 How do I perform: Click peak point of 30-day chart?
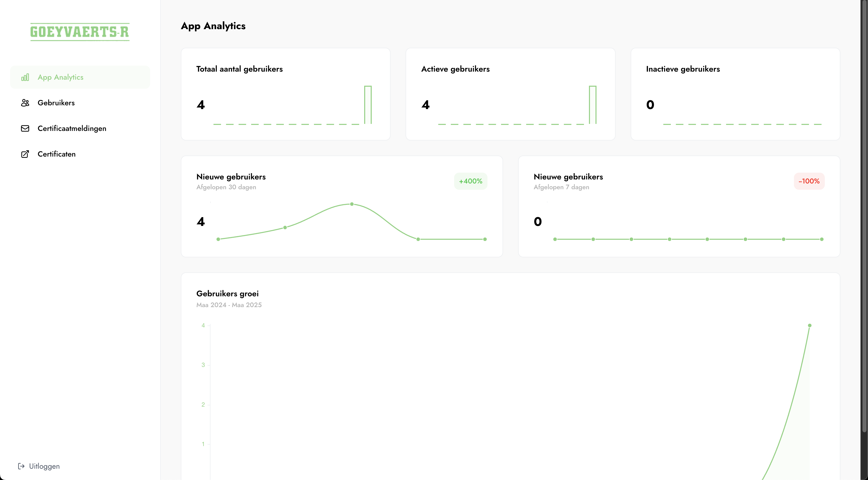click(352, 204)
